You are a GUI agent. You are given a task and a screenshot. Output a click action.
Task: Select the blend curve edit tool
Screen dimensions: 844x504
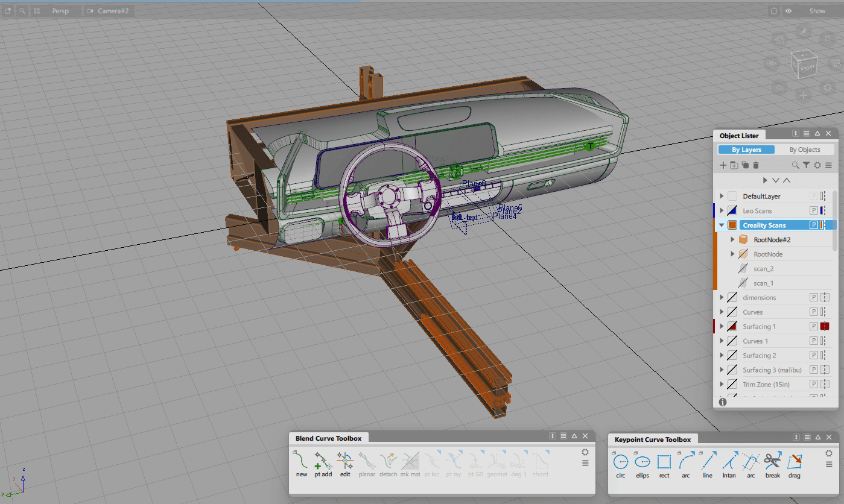click(x=344, y=462)
